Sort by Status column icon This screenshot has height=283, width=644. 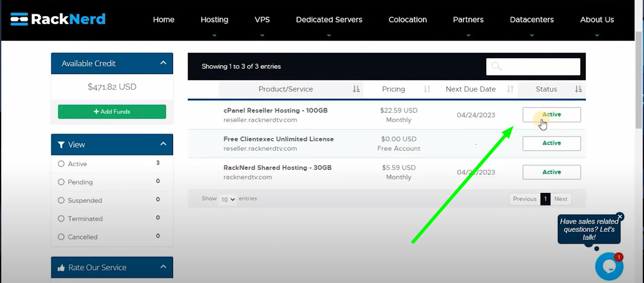pyautogui.click(x=578, y=89)
